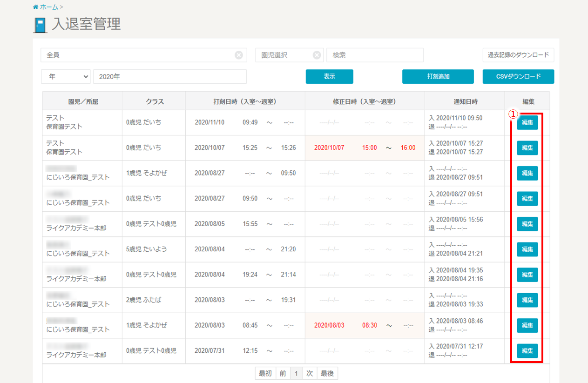The height and width of the screenshot is (383, 588).
Task: Go to 次 page in pagination
Action: click(310, 373)
